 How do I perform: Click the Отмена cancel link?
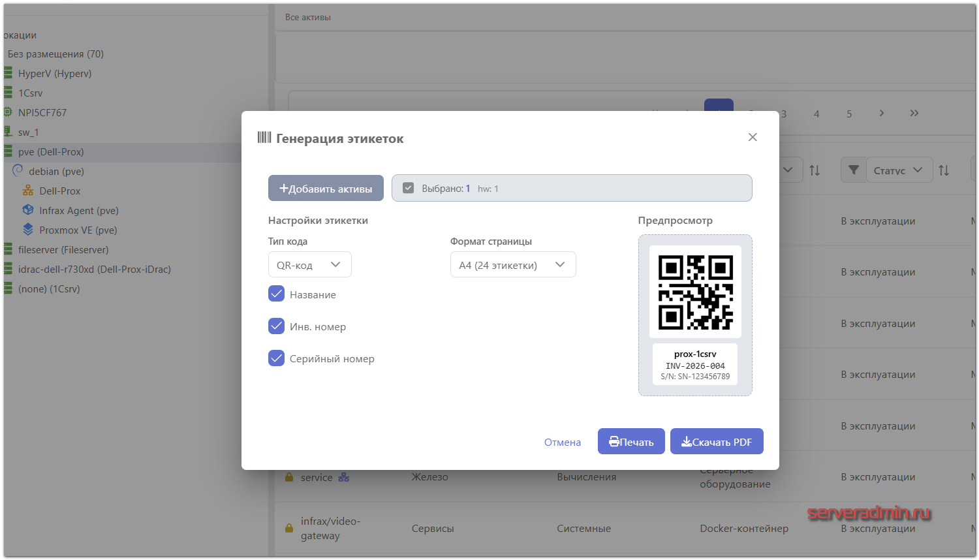coord(562,443)
